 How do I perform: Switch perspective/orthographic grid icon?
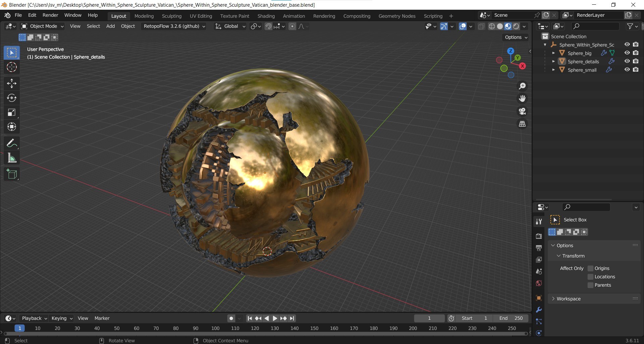522,124
